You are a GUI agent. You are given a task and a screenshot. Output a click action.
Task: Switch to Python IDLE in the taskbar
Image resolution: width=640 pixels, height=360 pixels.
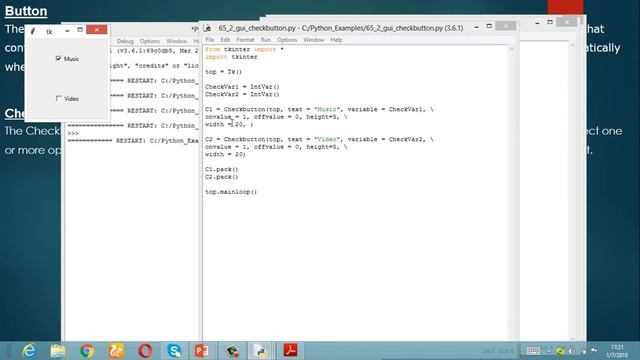pyautogui.click(x=260, y=351)
